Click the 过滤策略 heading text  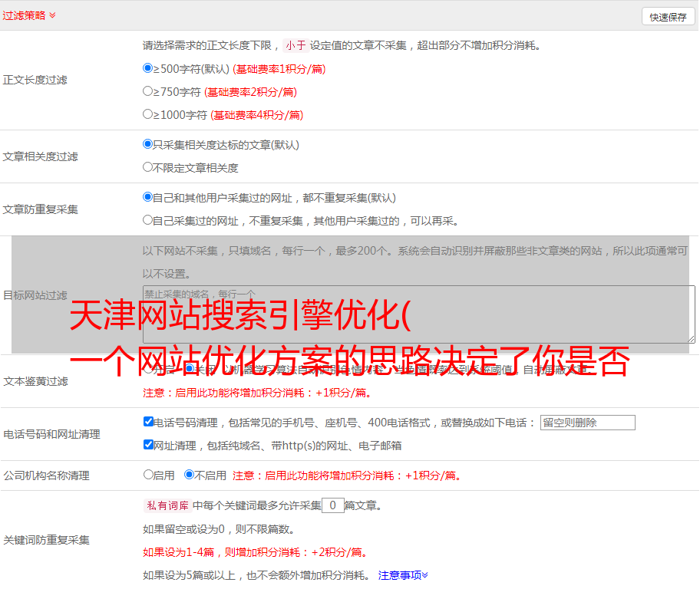(x=24, y=15)
